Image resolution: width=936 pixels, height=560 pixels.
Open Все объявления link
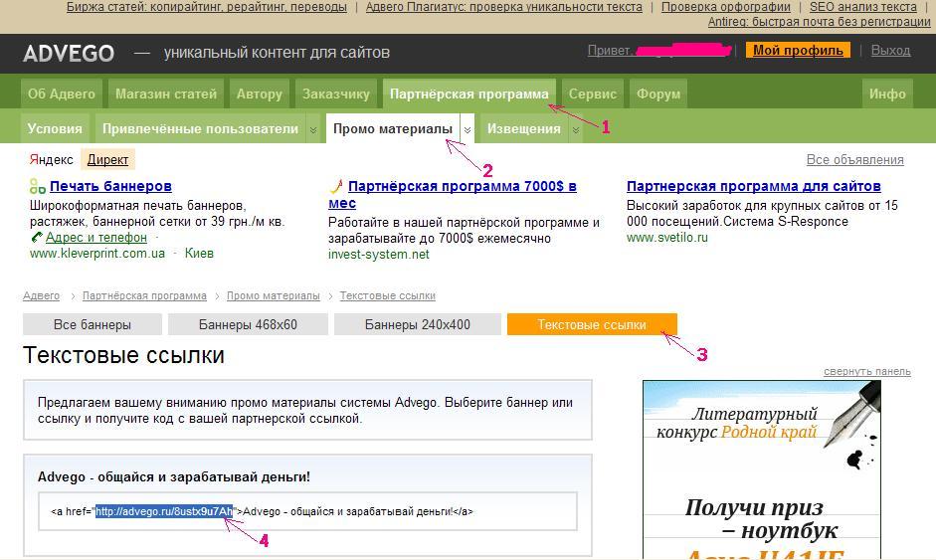[854, 159]
